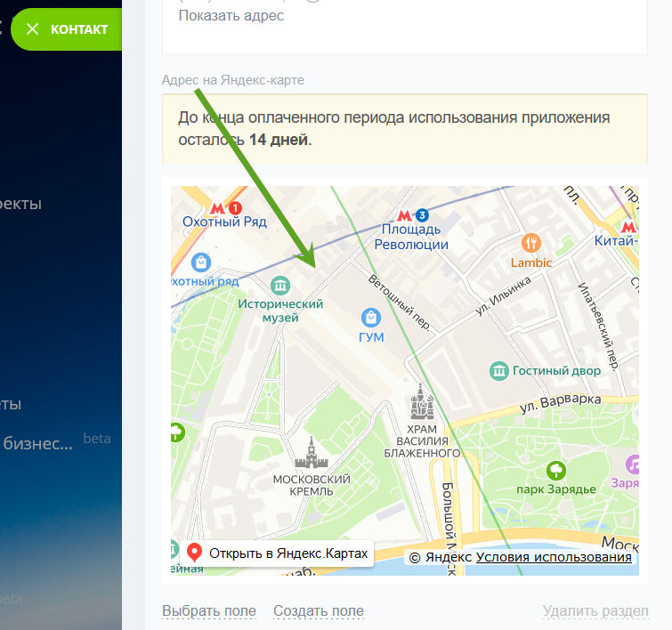Click the Китай-город metro icon
The image size is (672, 630).
pos(628,227)
